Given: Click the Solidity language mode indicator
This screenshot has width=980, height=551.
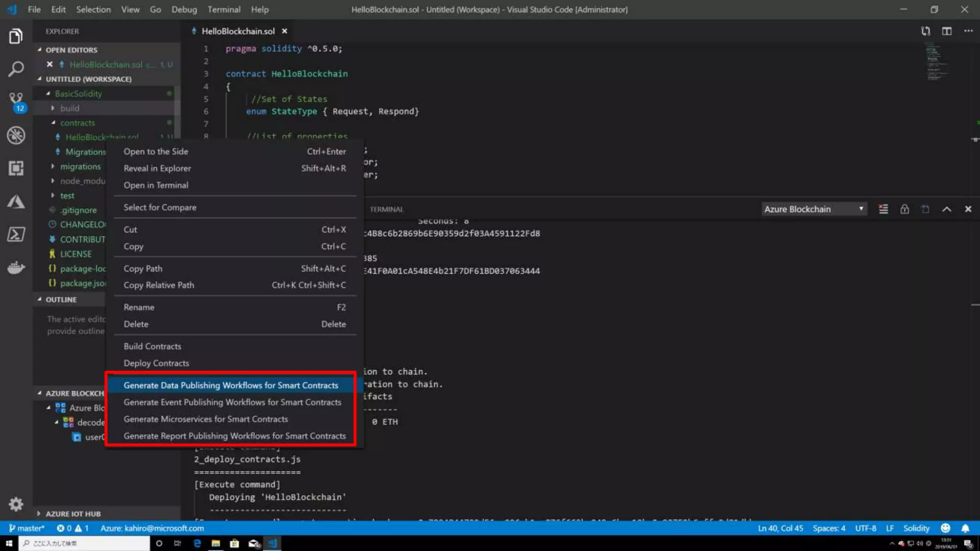Looking at the screenshot, I should point(916,528).
